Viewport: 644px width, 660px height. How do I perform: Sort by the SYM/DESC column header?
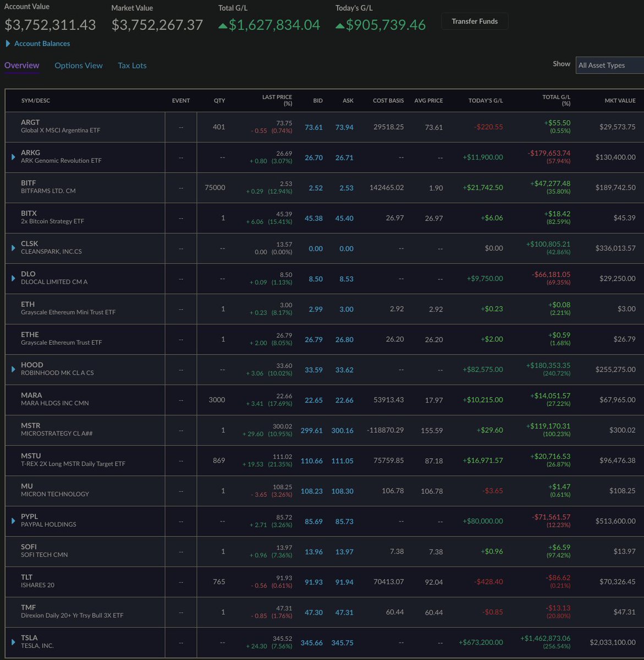(36, 101)
